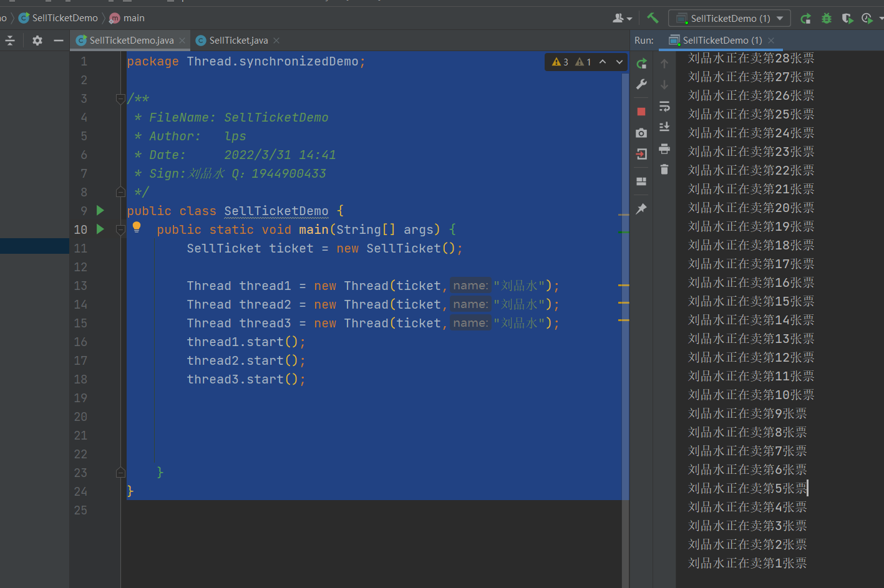Image resolution: width=884 pixels, height=588 pixels.
Task: Run class from gutter on line 9
Action: 100,211
